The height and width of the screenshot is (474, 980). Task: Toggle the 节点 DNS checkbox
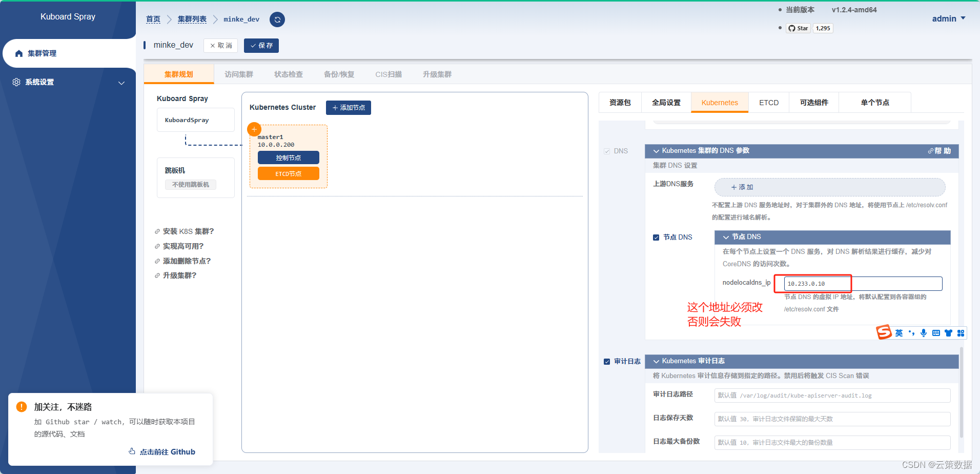pyautogui.click(x=656, y=238)
